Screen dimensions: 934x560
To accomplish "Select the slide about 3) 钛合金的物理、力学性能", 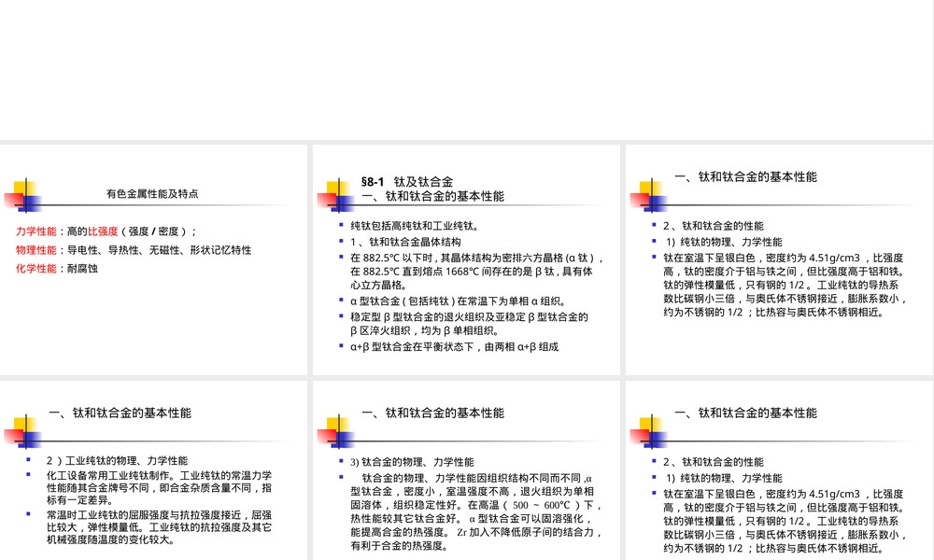I will pyautogui.click(x=466, y=470).
